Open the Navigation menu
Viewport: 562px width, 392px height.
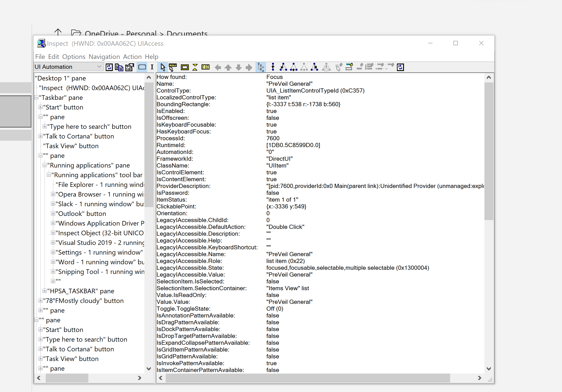tap(104, 57)
